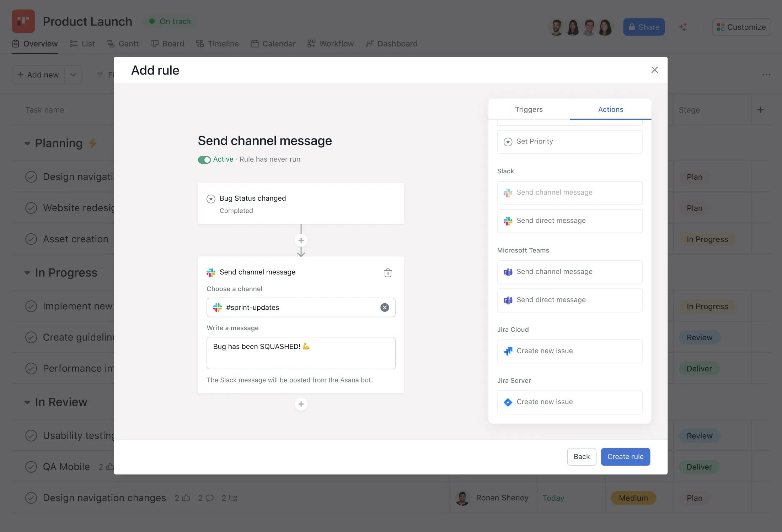Image resolution: width=782 pixels, height=532 pixels.
Task: Select Microsoft Teams Send direct message action
Action: pos(570,300)
